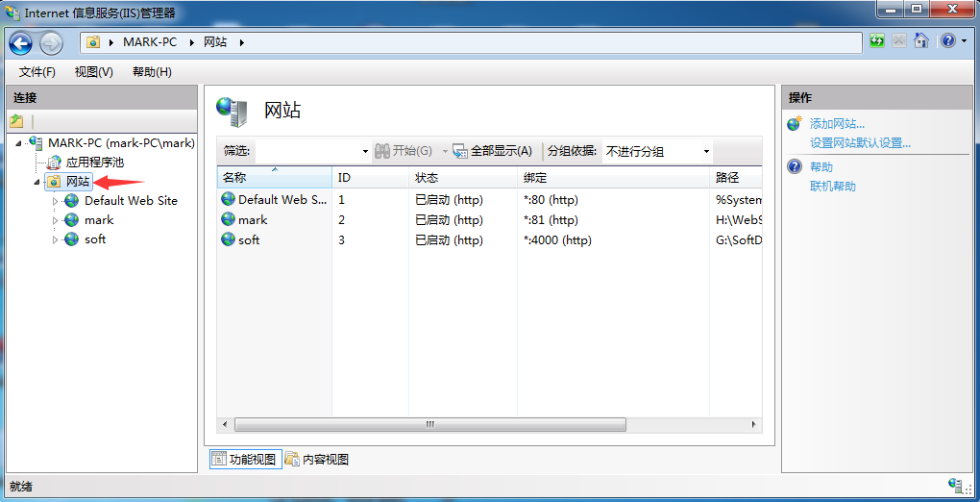Click the Forward navigation arrow button
Image resolution: width=980 pixels, height=502 pixels.
coord(51,42)
